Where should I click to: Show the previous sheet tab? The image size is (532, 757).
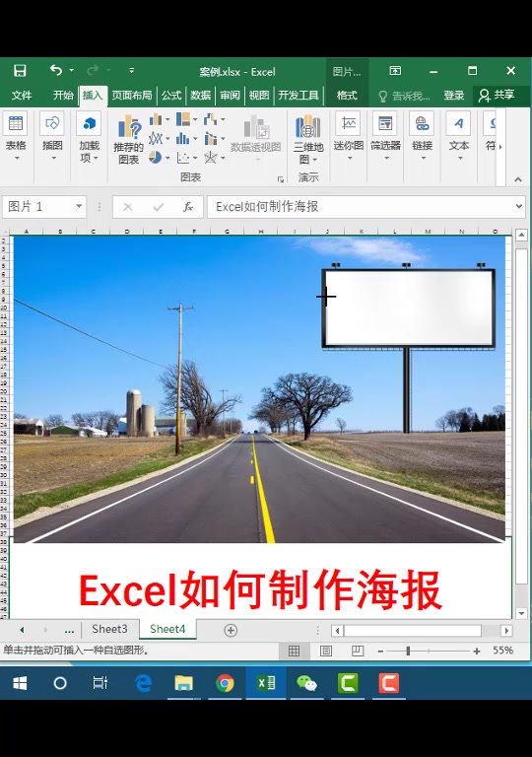22,630
